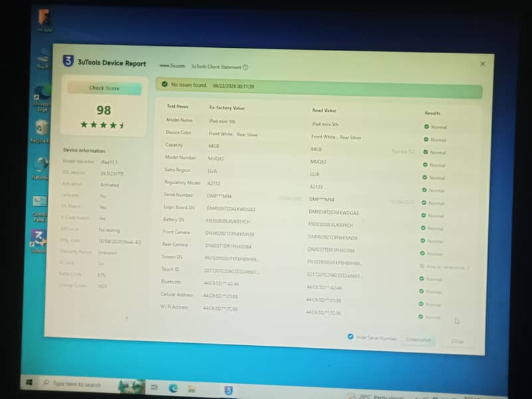Viewport: 532px width, 399px height.
Task: Open File Explorer from the taskbar
Action: tap(192, 389)
